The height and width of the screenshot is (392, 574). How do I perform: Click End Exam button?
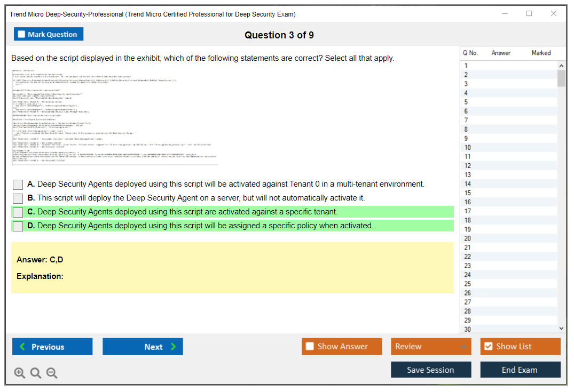tap(520, 370)
